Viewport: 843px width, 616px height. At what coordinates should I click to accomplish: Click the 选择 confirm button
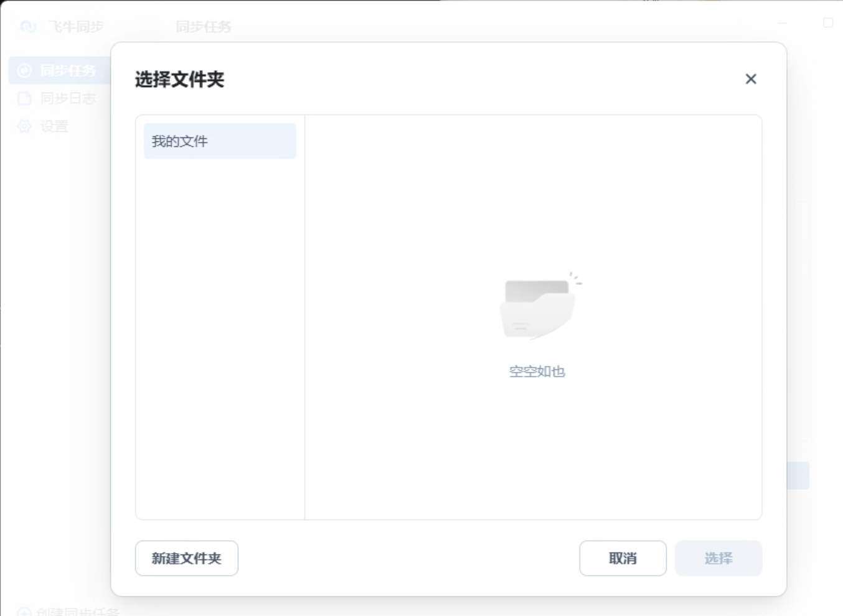coord(718,558)
